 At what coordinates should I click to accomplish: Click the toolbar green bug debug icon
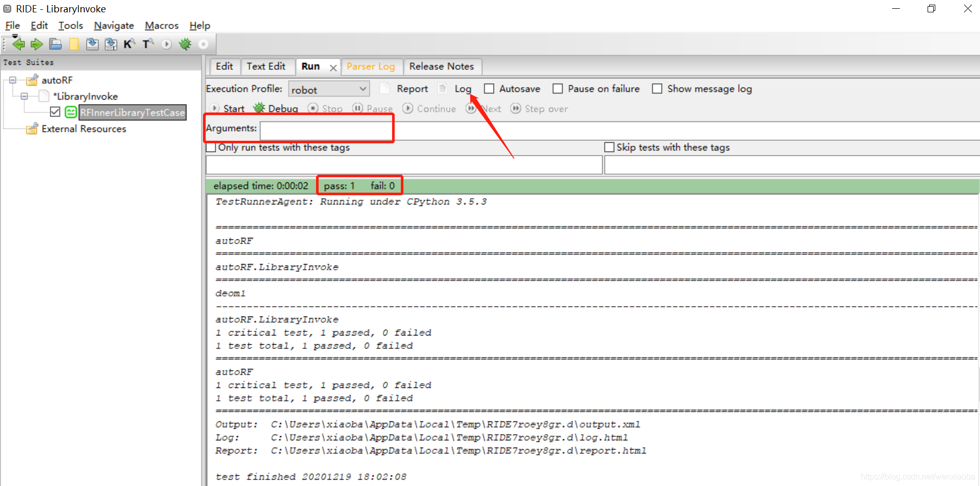(185, 44)
